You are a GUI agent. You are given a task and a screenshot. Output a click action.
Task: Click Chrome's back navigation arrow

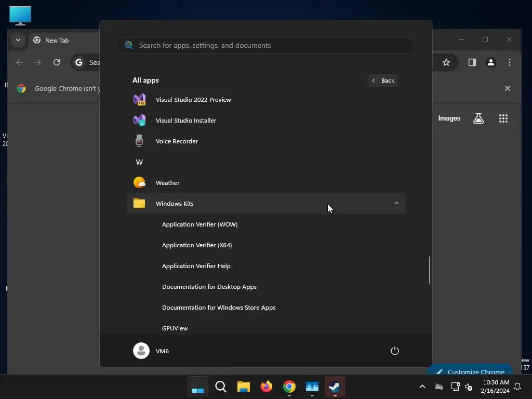point(19,62)
